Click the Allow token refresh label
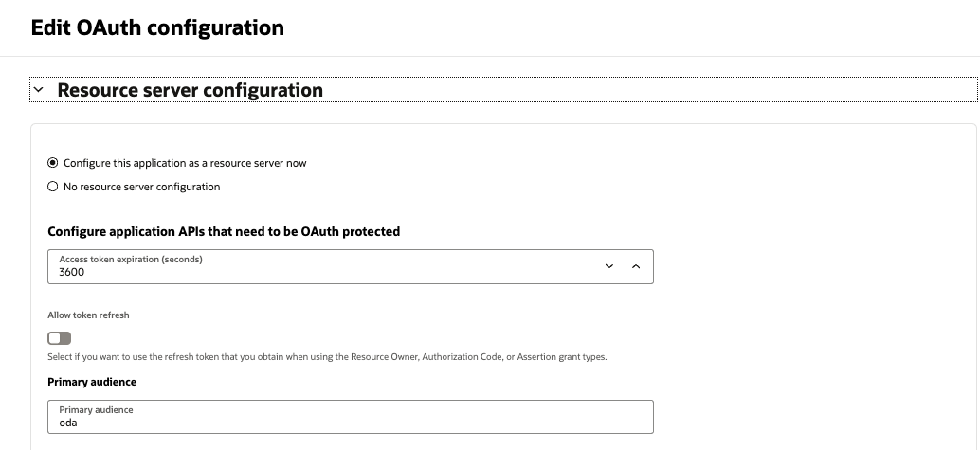This screenshot has width=980, height=450. [x=88, y=315]
